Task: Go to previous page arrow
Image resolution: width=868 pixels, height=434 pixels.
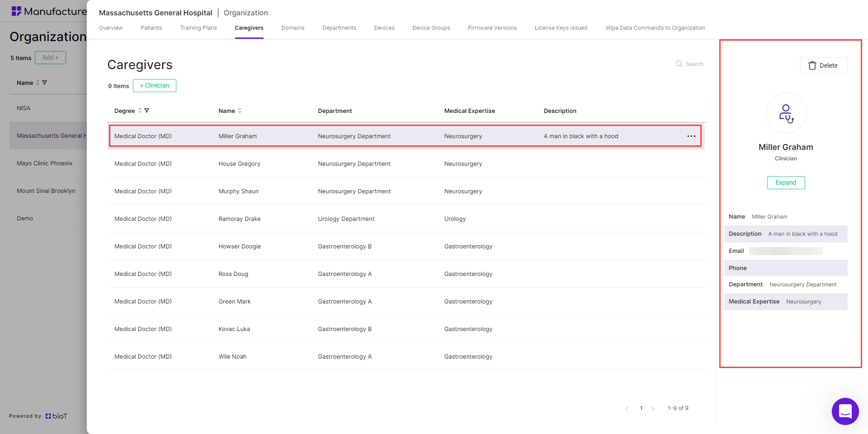Action: (627, 409)
